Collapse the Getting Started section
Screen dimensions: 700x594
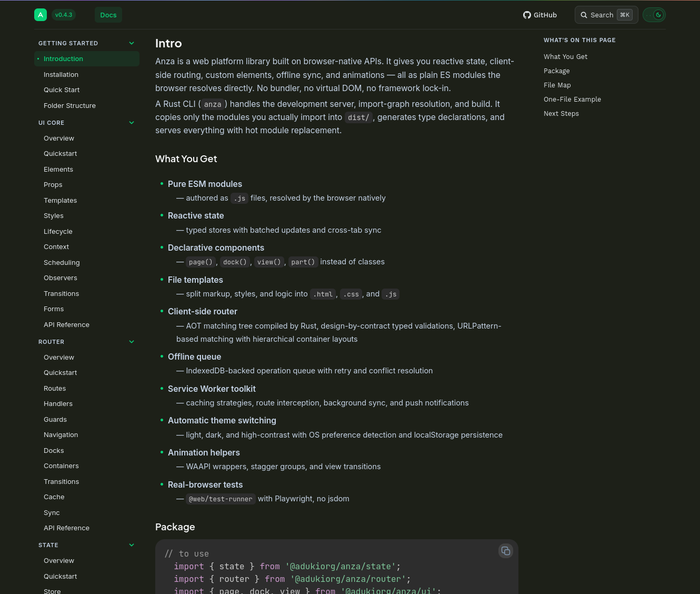[132, 43]
